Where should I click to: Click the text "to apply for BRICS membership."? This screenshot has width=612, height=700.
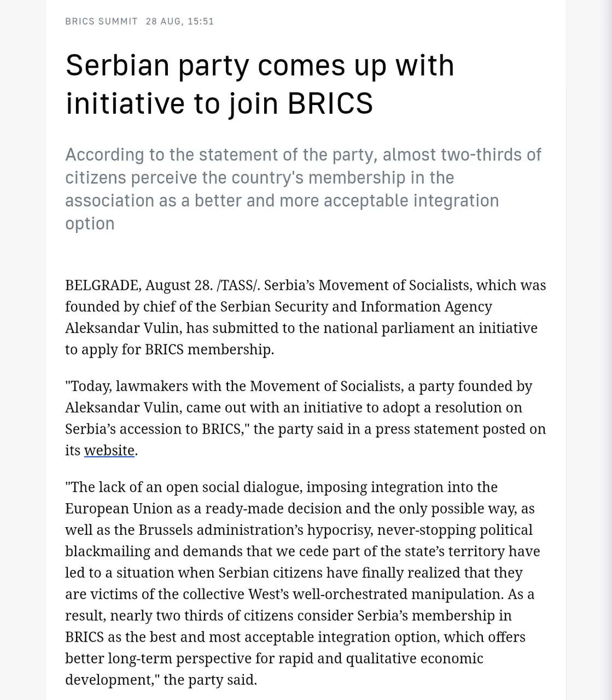click(170, 349)
